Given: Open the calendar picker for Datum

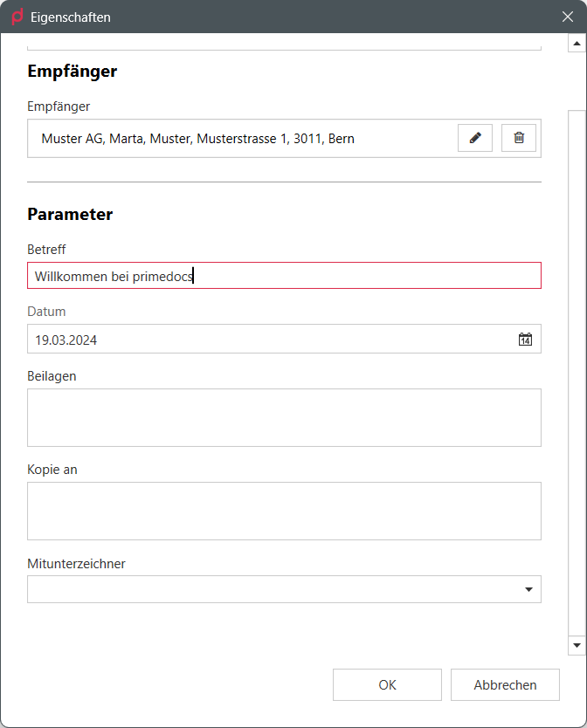Looking at the screenshot, I should click(525, 340).
